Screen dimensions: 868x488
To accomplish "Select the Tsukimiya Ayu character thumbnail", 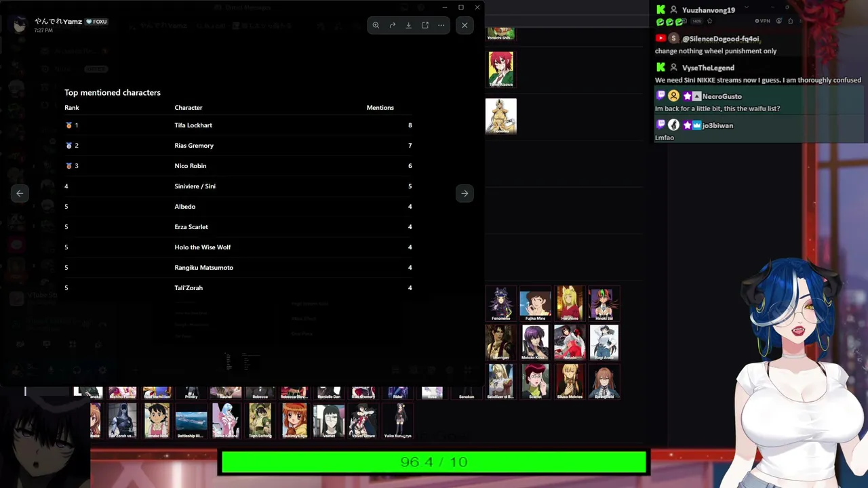I will (294, 421).
